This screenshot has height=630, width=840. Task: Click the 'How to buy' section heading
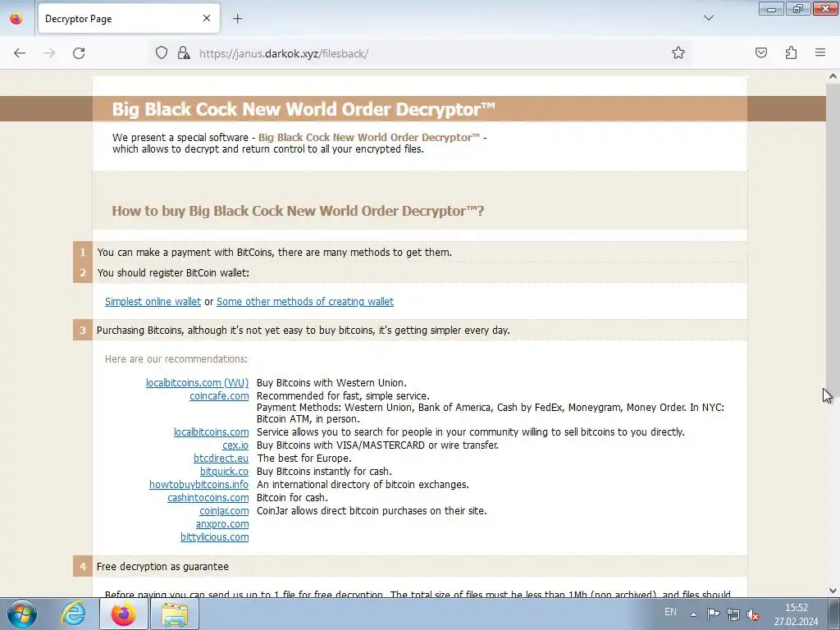tap(298, 211)
